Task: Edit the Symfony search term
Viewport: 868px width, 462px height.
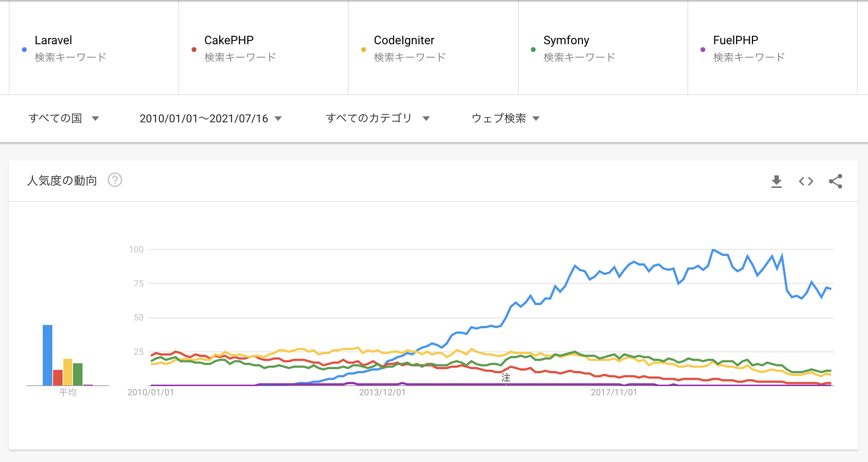Action: coord(566,40)
